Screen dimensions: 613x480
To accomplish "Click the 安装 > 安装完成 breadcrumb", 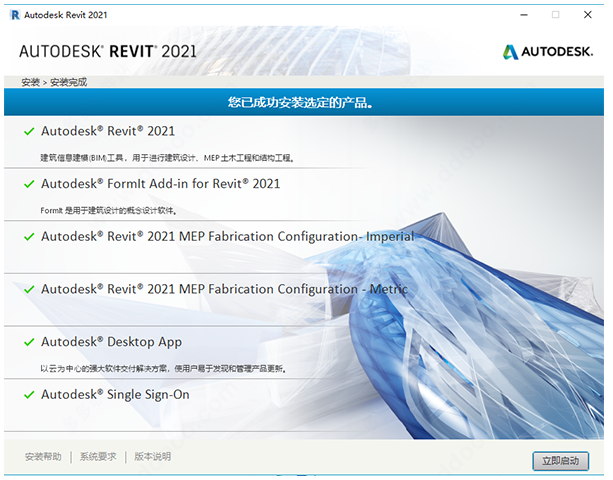I will coord(52,82).
